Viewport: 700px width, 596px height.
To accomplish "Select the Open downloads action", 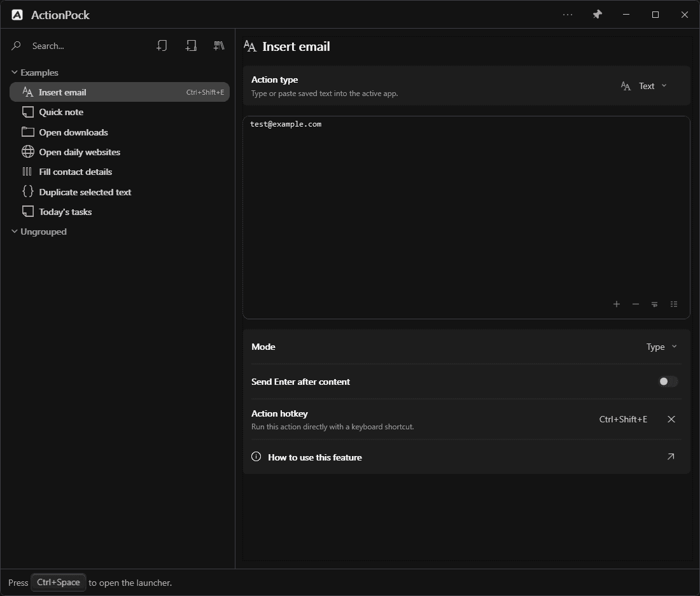I will [120, 132].
